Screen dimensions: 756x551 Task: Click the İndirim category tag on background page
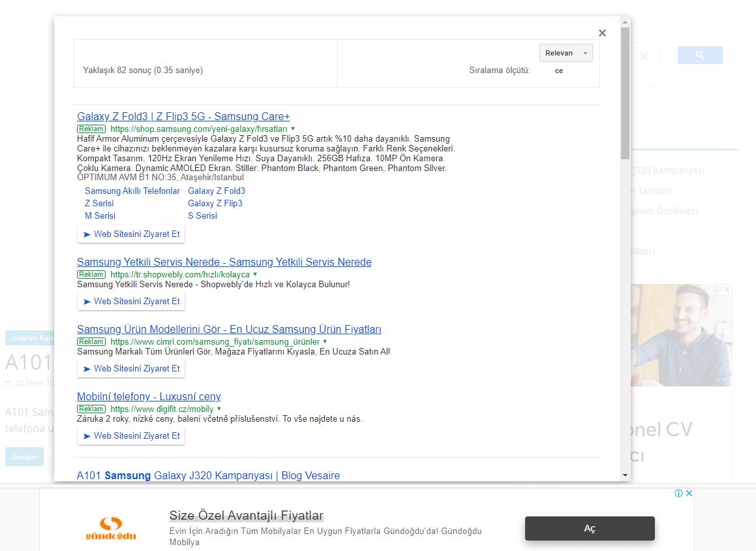pyautogui.click(x=29, y=338)
